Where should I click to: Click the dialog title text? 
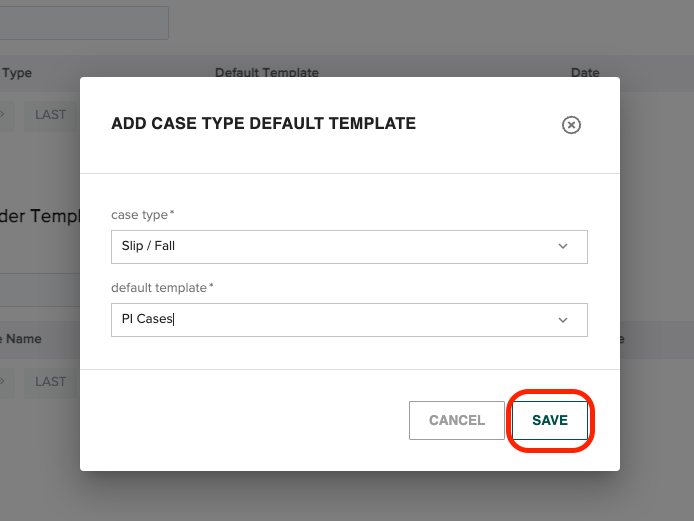coord(263,124)
